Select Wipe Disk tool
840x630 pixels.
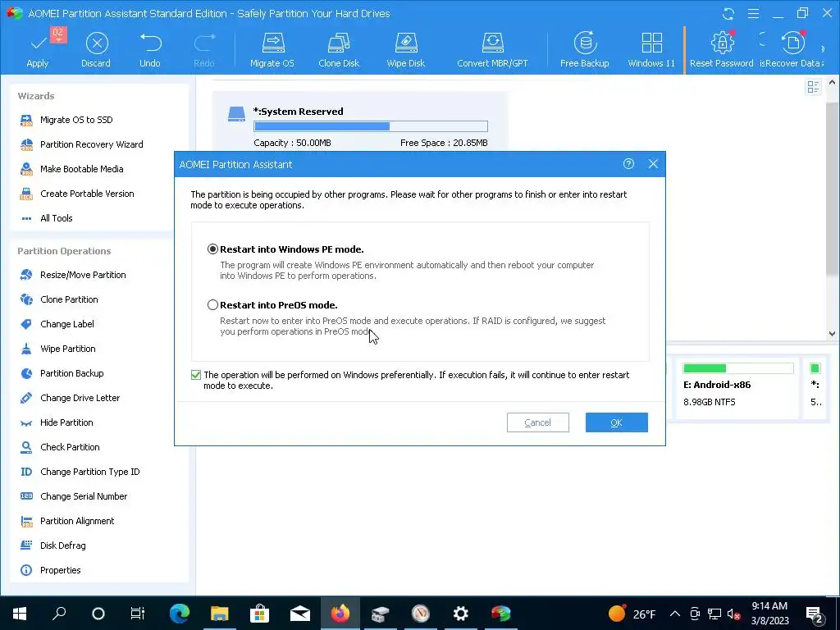click(405, 49)
